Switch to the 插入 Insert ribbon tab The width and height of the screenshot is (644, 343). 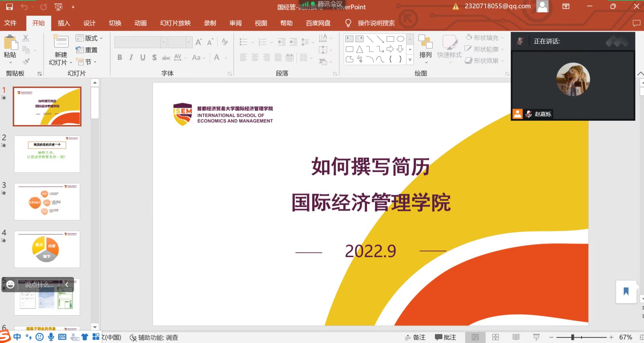(x=64, y=23)
